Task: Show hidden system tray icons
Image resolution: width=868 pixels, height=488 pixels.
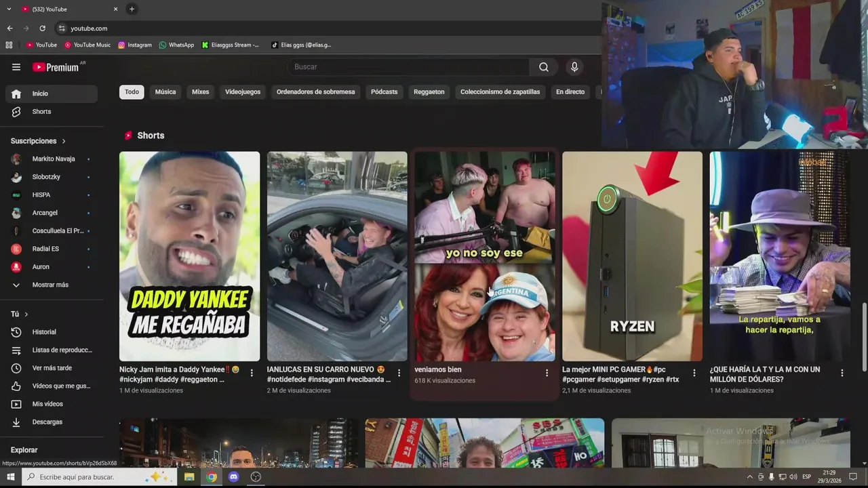Action: [749, 477]
